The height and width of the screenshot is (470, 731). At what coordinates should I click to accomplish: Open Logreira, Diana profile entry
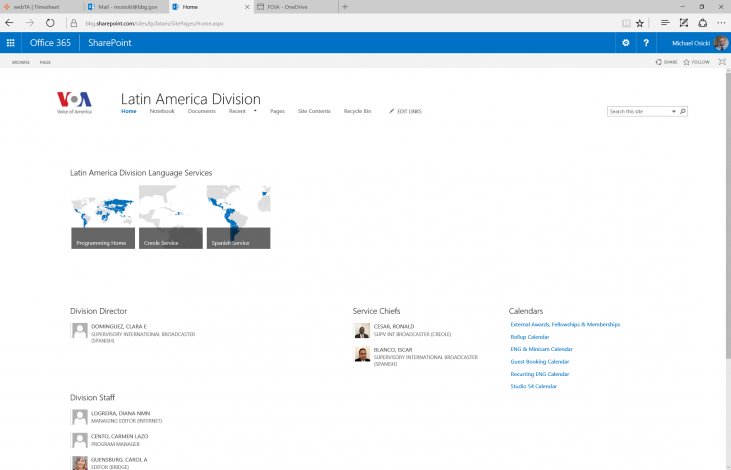pyautogui.click(x=120, y=414)
